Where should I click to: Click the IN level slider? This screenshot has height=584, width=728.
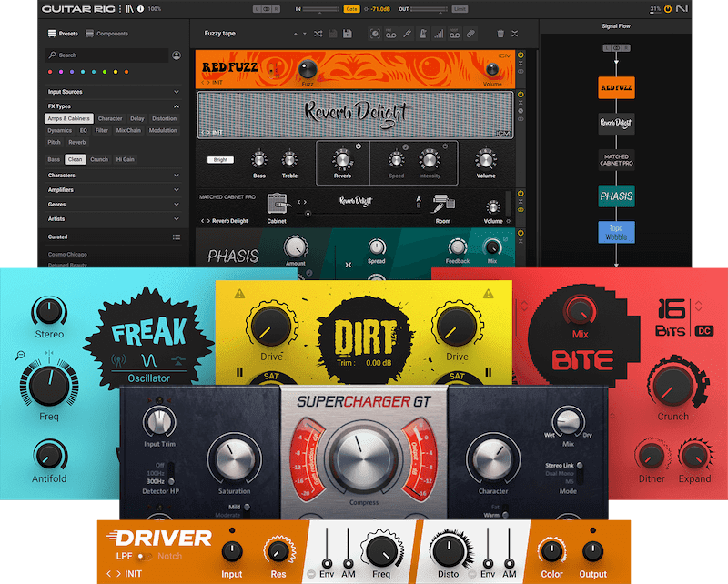click(x=322, y=9)
